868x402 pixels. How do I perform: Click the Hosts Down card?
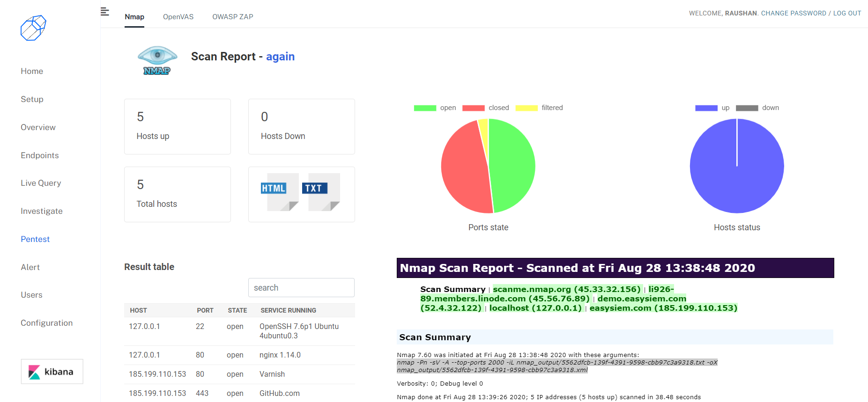pyautogui.click(x=302, y=126)
